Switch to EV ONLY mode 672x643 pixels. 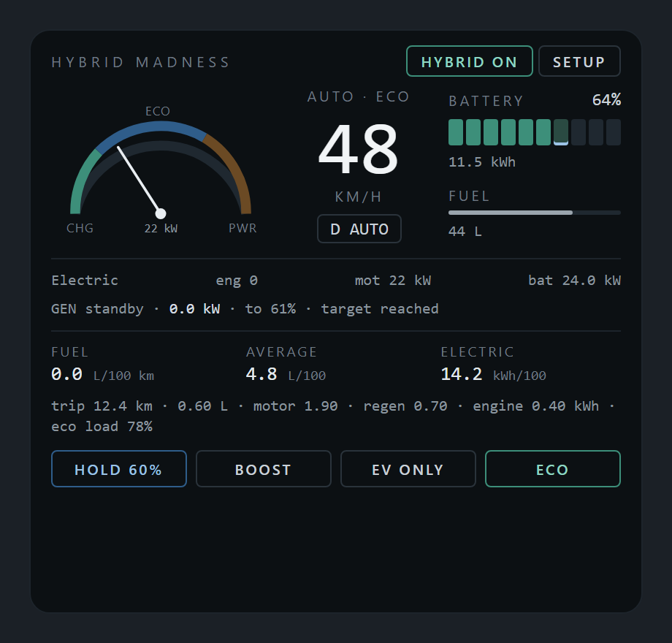coord(408,468)
